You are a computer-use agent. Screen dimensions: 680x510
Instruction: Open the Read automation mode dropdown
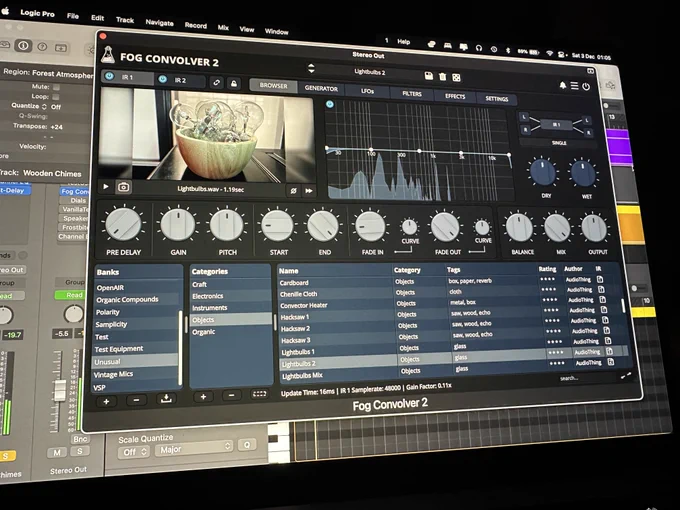70,295
